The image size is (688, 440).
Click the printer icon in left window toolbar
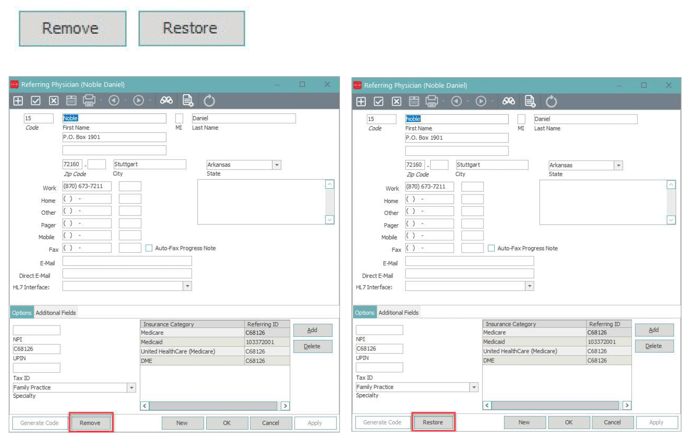click(89, 101)
